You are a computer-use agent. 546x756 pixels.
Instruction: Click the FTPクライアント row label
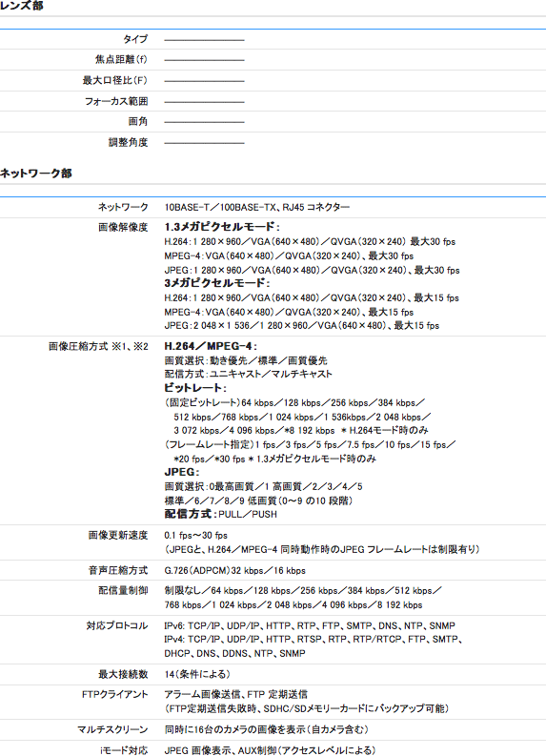pyautogui.click(x=114, y=694)
